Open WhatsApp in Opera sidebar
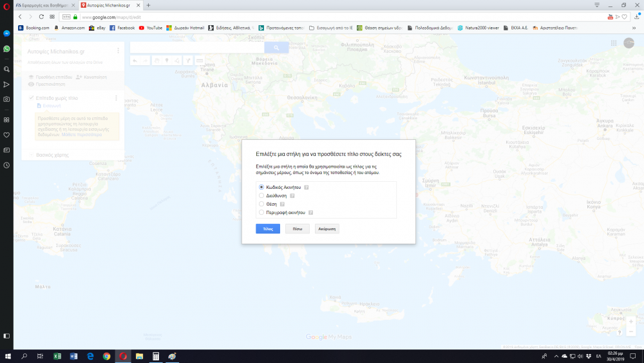 pyautogui.click(x=6, y=49)
